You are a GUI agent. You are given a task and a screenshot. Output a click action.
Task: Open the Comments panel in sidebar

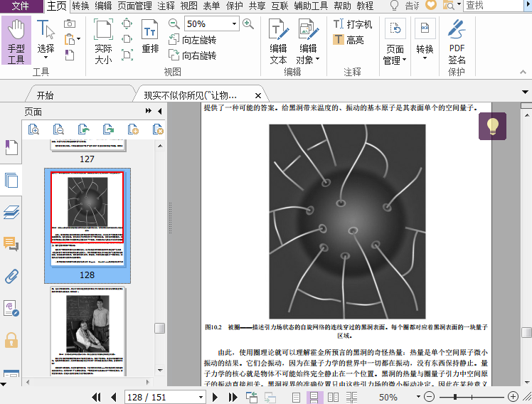coord(11,244)
